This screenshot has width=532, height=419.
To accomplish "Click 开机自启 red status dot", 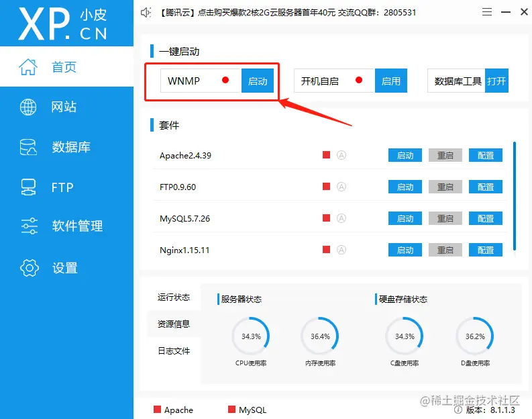I will coord(359,80).
